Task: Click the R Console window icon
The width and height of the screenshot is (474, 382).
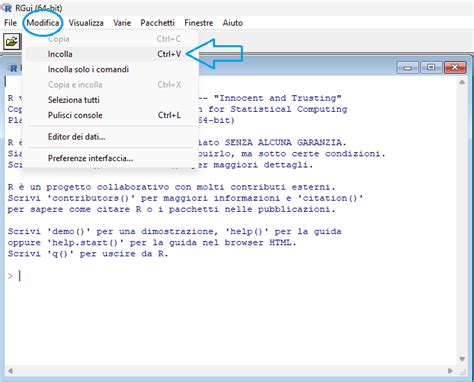Action: 13,68
